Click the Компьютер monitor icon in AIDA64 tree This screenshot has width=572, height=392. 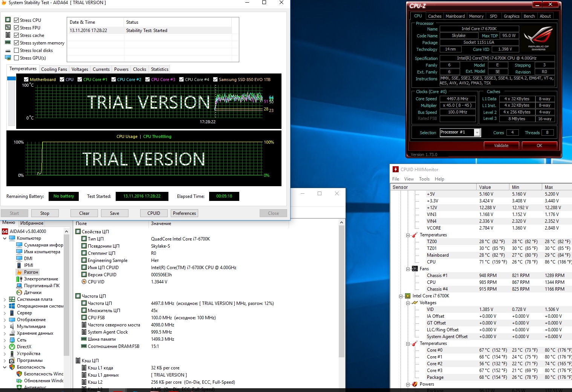[12, 238]
